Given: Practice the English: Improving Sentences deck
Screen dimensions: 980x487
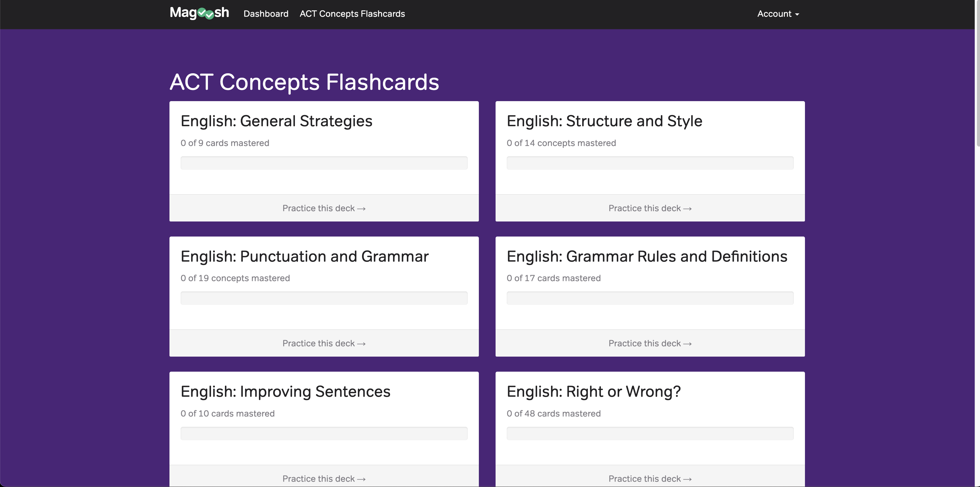Looking at the screenshot, I should pos(324,478).
